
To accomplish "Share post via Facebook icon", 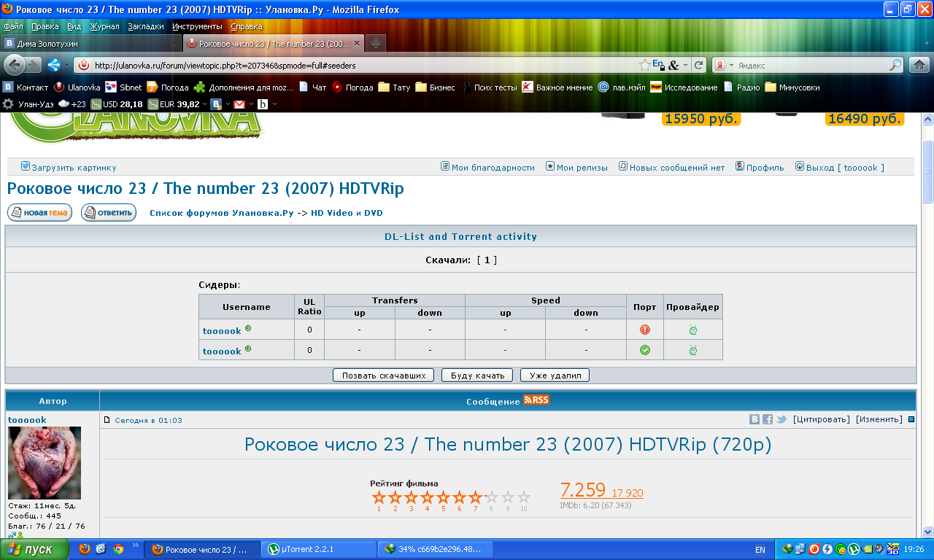I will [768, 419].
